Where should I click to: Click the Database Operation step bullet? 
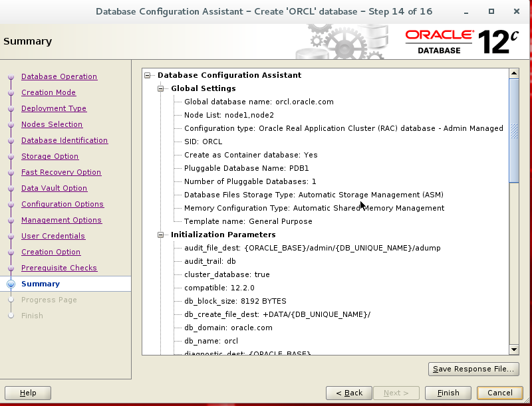(11, 77)
